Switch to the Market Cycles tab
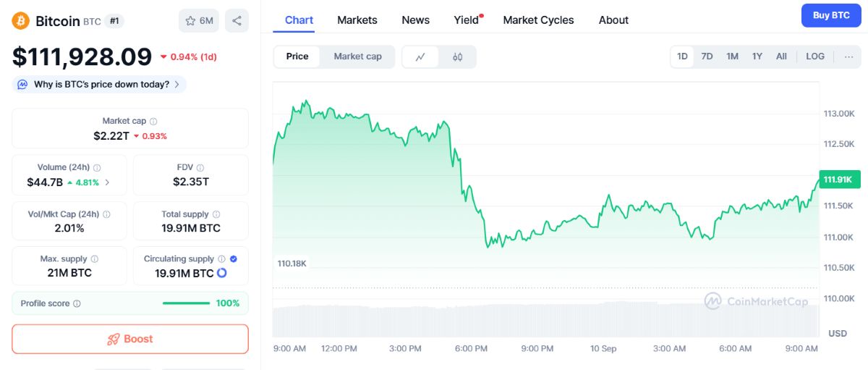This screenshot has height=370, width=868. 538,20
